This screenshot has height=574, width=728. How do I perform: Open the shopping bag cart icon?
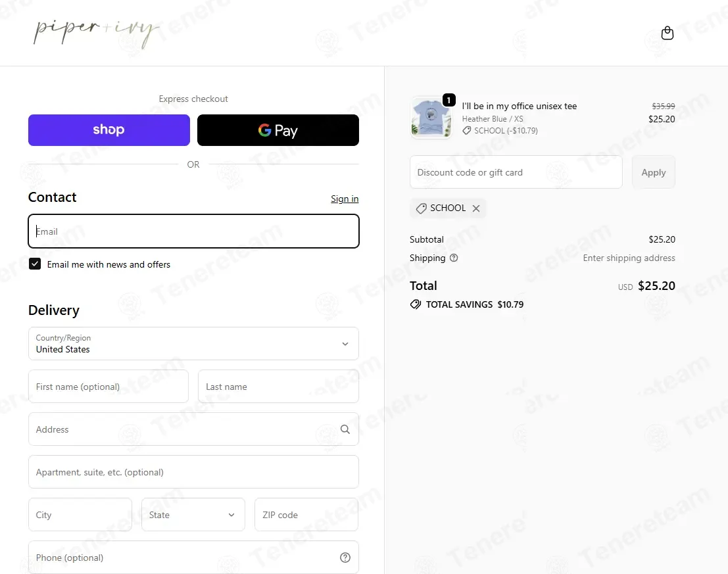(x=667, y=33)
